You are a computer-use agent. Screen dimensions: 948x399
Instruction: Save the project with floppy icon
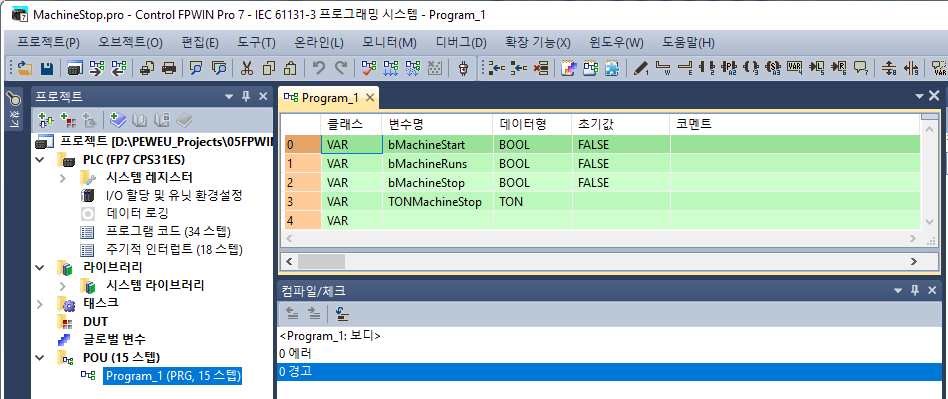point(47,68)
